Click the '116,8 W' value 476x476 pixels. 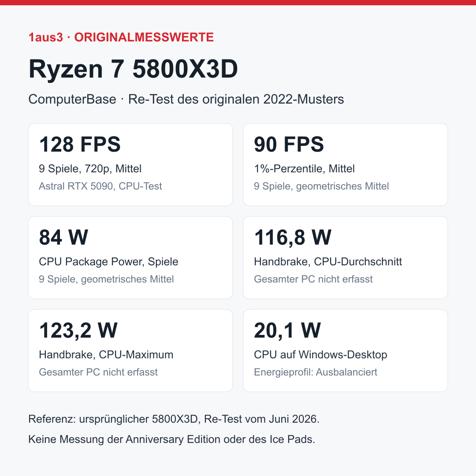tap(293, 237)
